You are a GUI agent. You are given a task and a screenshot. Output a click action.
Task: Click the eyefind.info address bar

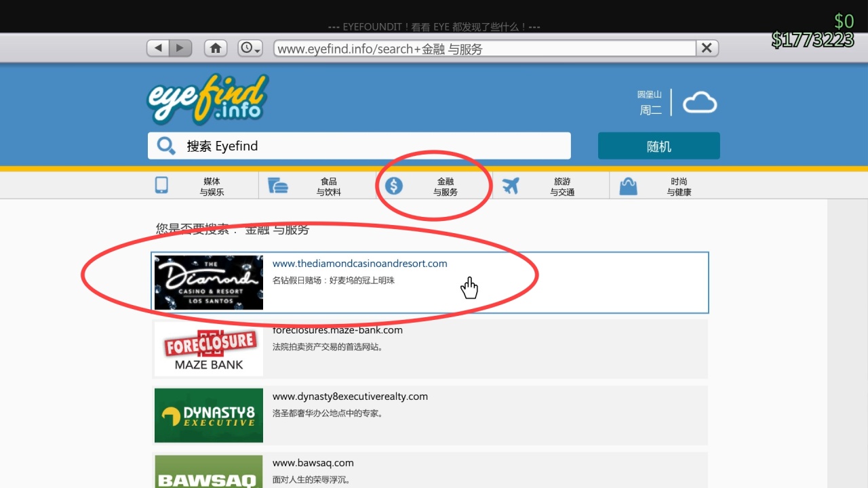coord(485,48)
